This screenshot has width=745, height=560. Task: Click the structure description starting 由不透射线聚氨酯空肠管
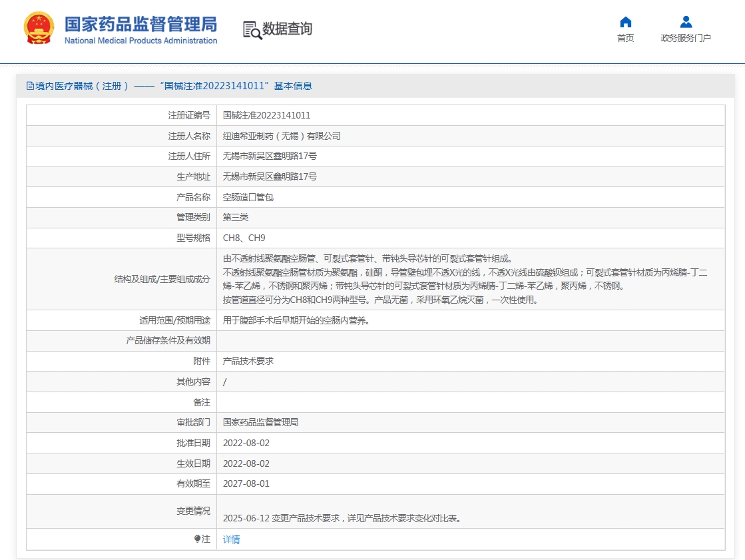click(x=465, y=279)
